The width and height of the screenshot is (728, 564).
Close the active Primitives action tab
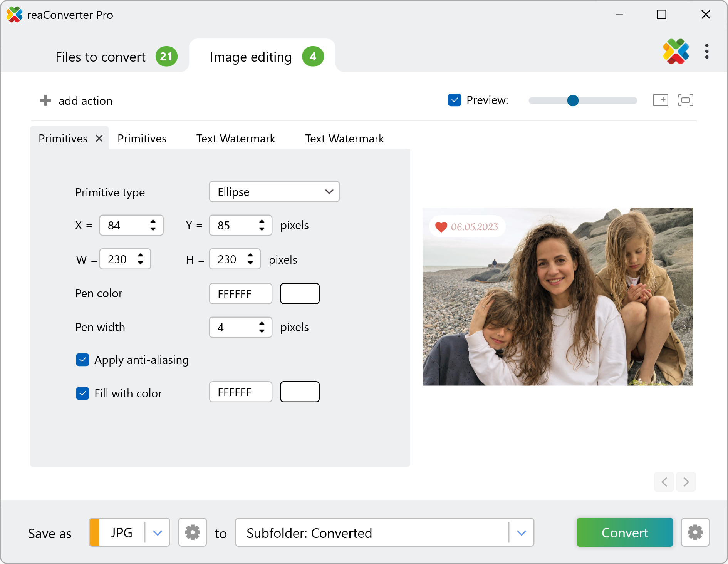(x=99, y=138)
